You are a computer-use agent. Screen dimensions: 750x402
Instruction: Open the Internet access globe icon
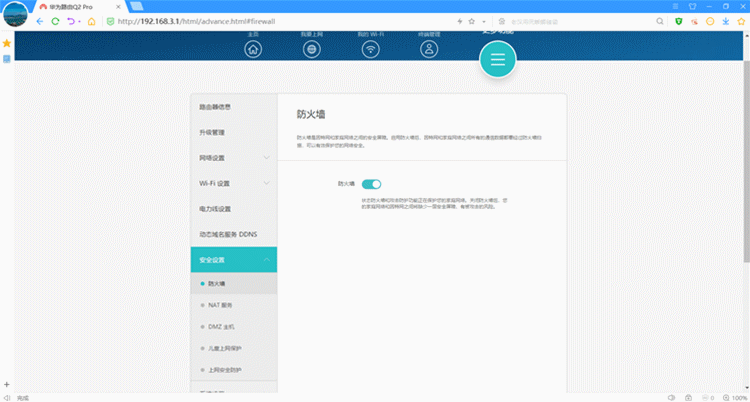(313, 51)
